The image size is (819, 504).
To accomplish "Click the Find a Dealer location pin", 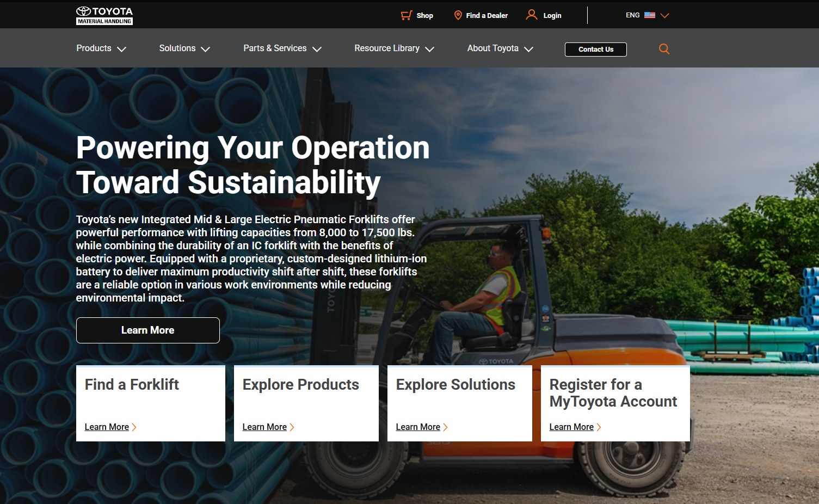I will [458, 15].
